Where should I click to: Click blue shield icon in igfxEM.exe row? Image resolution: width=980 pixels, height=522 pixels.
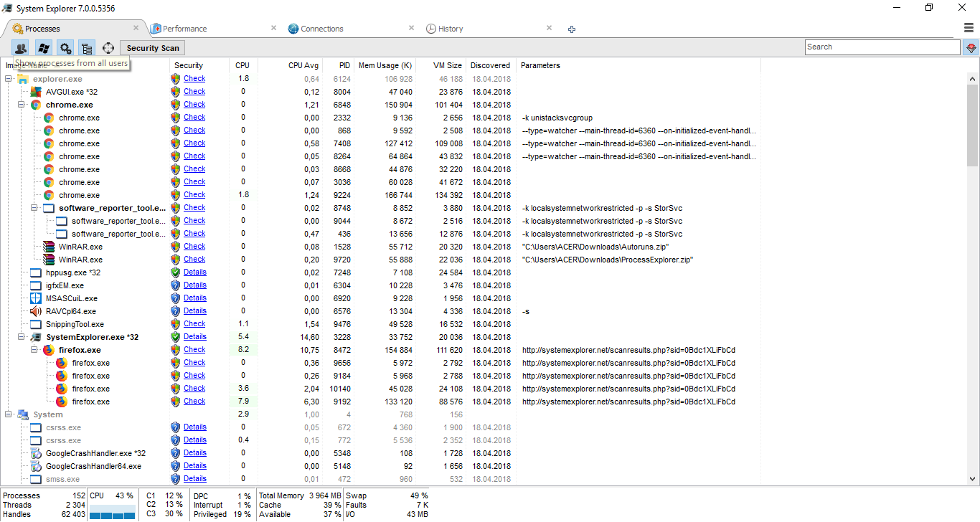pyautogui.click(x=176, y=285)
